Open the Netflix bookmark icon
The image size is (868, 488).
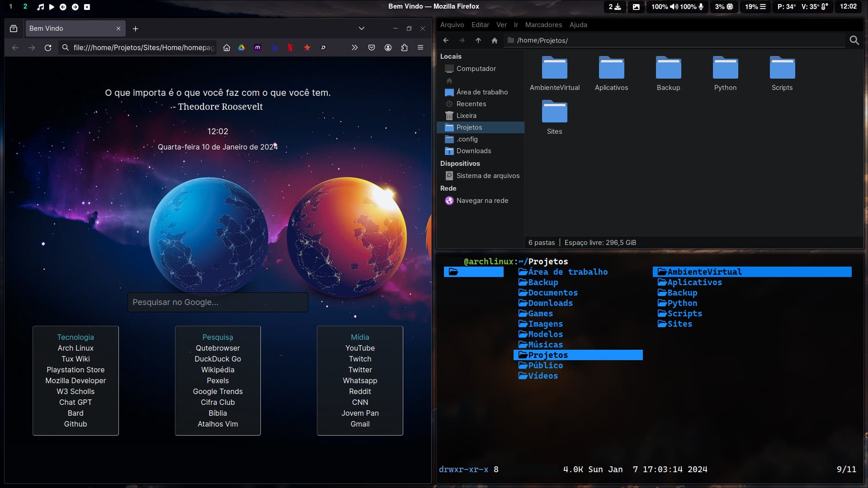(x=290, y=47)
